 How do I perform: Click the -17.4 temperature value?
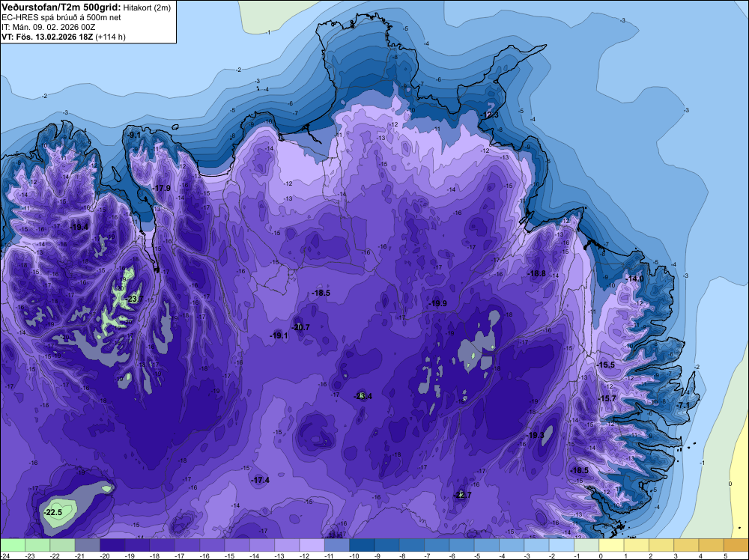[261, 481]
